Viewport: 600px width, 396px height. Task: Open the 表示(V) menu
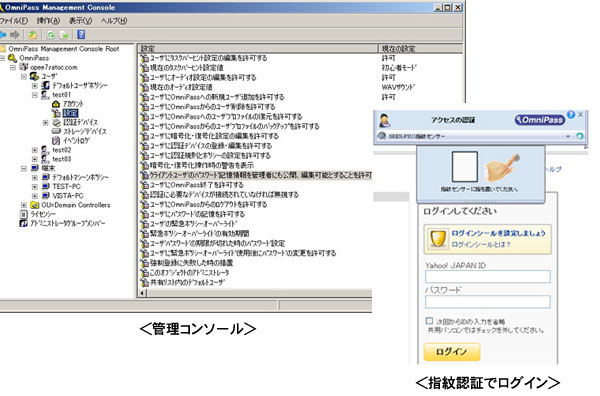pyautogui.click(x=80, y=21)
